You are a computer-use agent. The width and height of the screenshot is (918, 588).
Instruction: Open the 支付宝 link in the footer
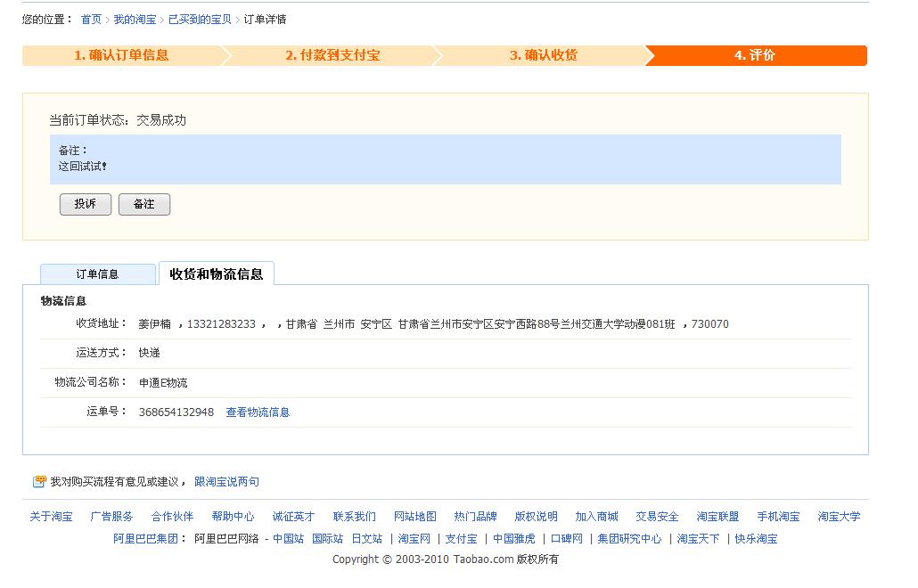coord(461,539)
